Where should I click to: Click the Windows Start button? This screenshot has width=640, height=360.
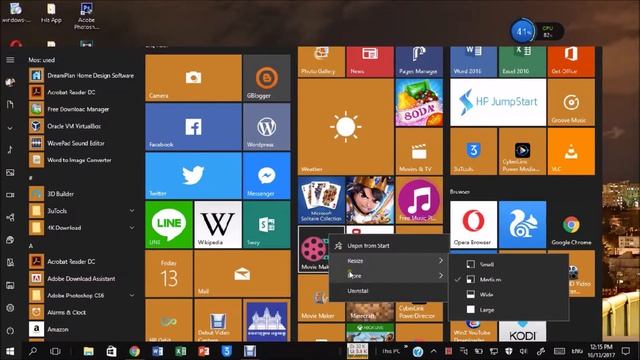click(x=10, y=351)
